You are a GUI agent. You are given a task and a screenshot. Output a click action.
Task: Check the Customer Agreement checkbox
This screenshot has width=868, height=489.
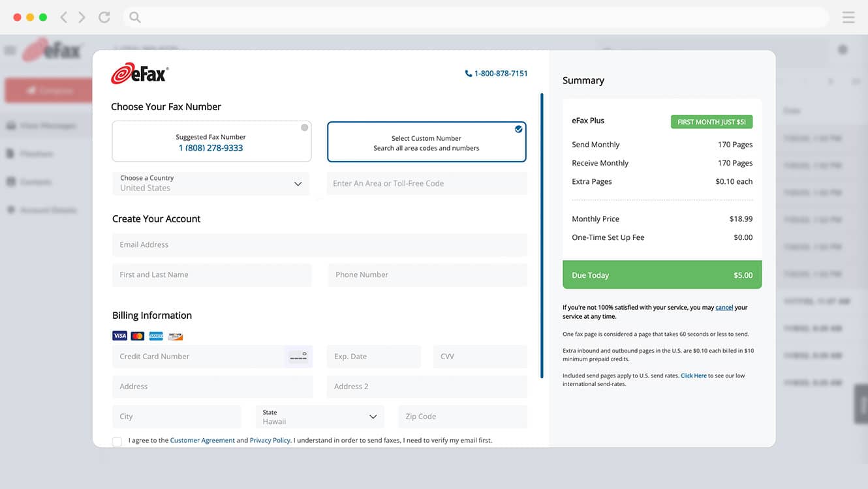pyautogui.click(x=117, y=442)
